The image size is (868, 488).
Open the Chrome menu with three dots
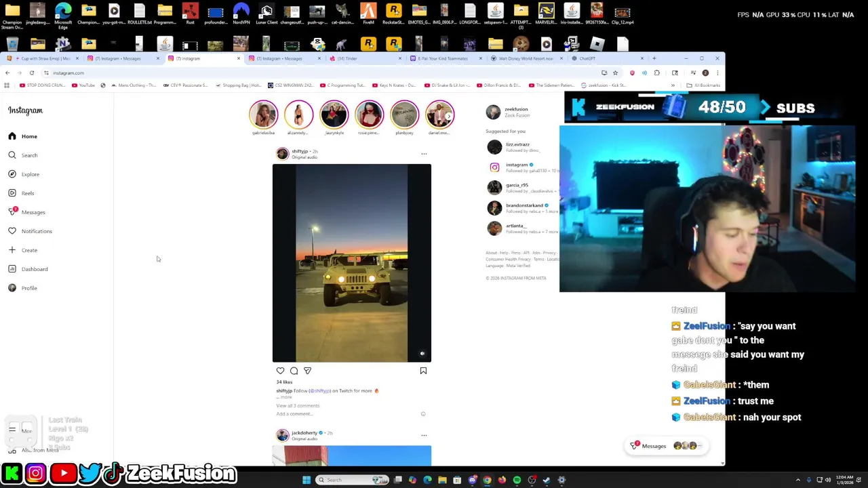point(717,73)
